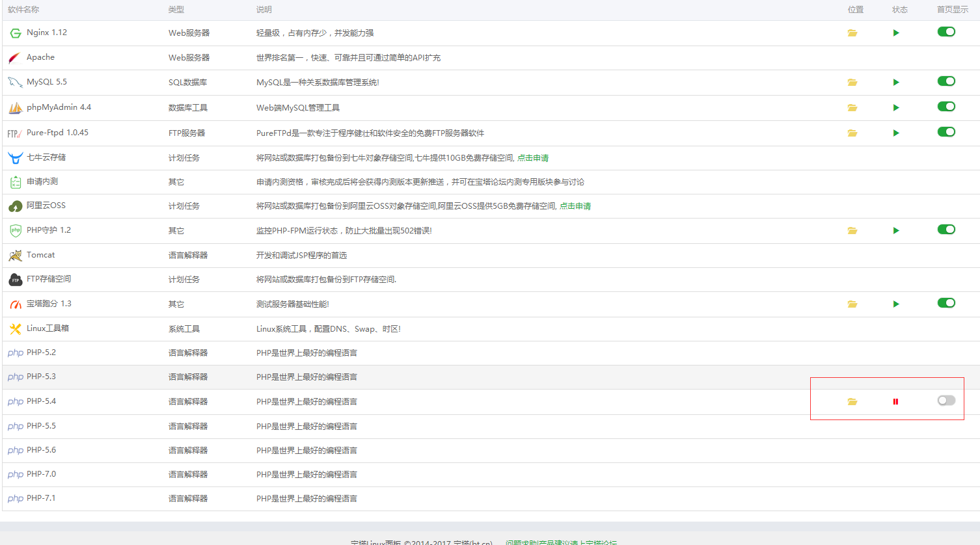The image size is (980, 545).
Task: Toggle homepage display switch for PHP守护 1.2
Action: 946,230
